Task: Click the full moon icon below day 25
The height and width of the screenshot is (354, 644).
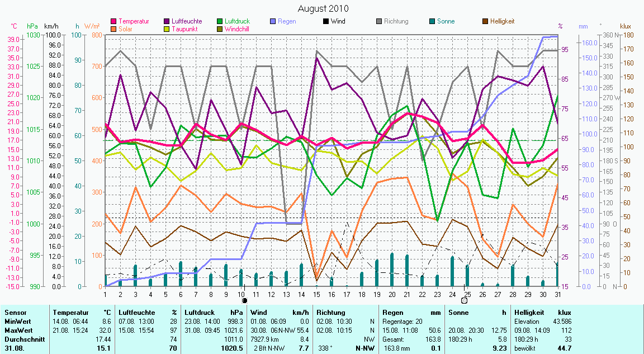Action: click(464, 300)
